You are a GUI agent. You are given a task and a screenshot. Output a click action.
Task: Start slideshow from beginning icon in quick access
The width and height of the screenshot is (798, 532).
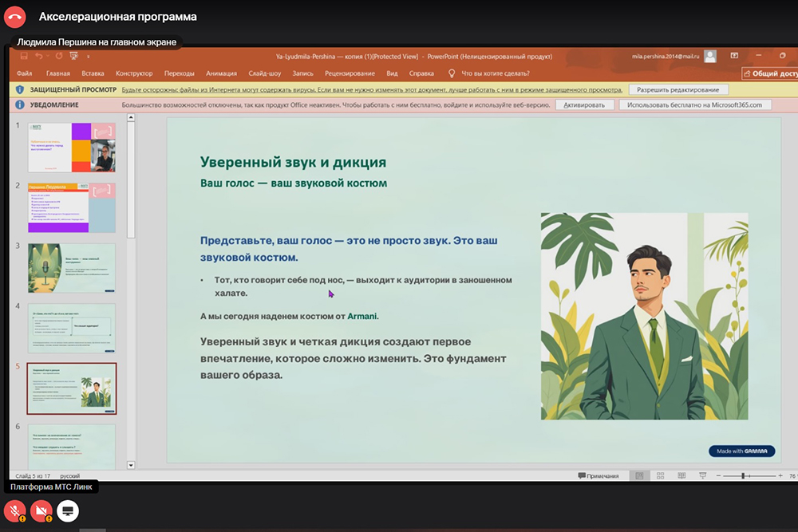(73, 56)
